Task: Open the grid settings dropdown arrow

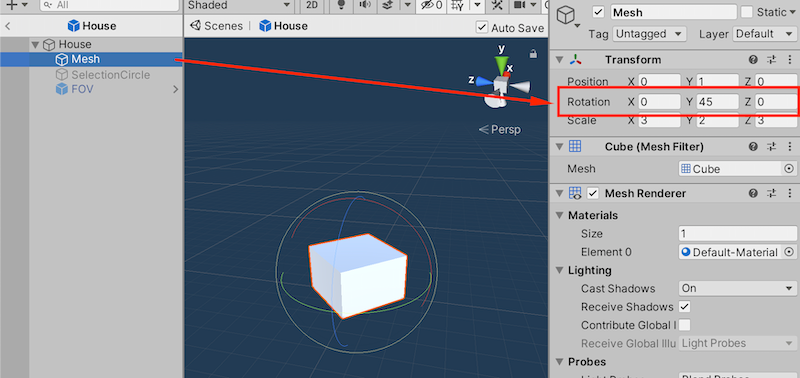Action: pos(478,5)
